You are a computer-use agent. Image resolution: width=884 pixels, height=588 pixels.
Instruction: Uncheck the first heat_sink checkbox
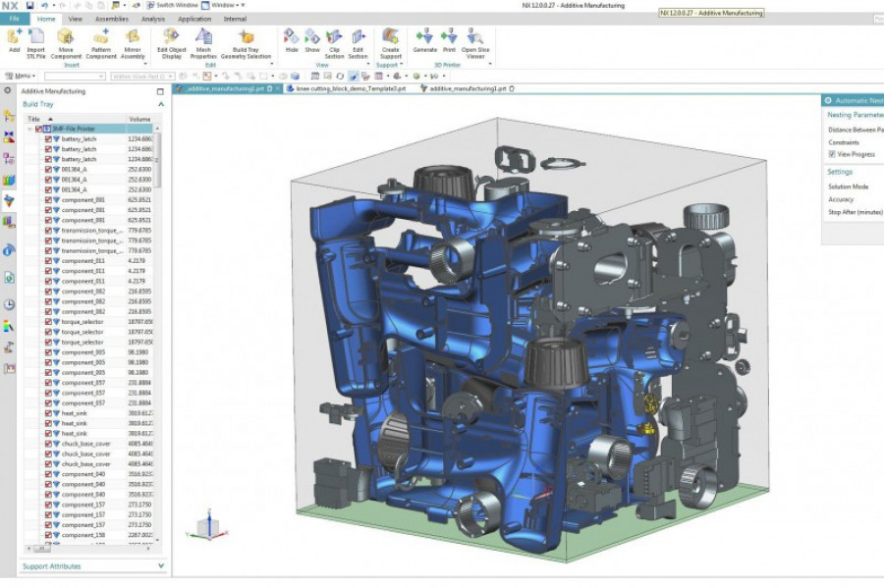point(48,413)
